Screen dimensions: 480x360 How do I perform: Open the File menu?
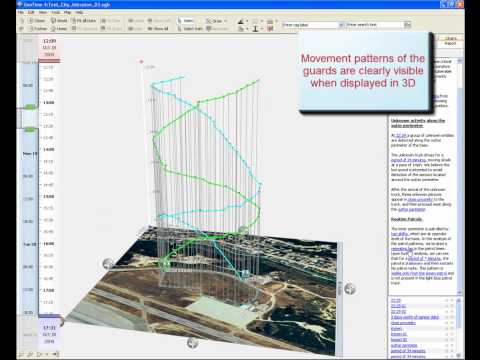(x=21, y=12)
